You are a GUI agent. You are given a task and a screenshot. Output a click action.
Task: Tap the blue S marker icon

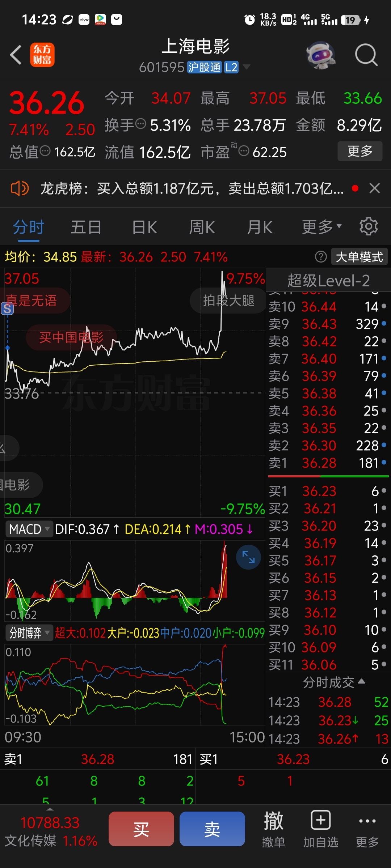7,309
